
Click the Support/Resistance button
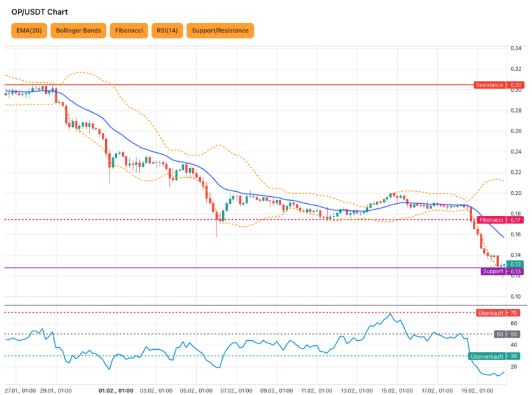[x=220, y=31]
